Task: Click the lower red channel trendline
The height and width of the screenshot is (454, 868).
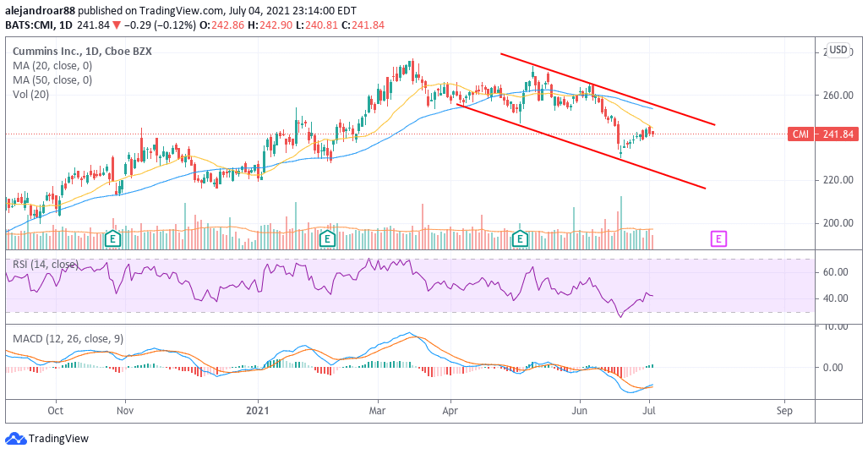Action: [581, 146]
